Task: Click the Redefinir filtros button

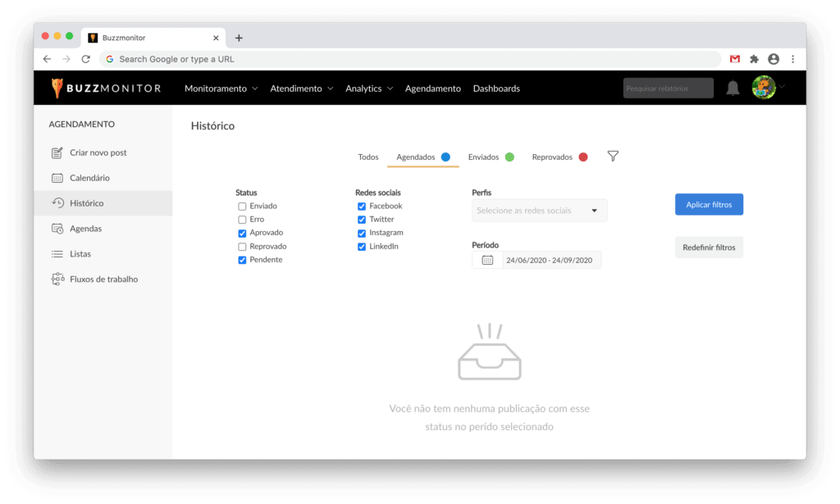Action: point(709,247)
